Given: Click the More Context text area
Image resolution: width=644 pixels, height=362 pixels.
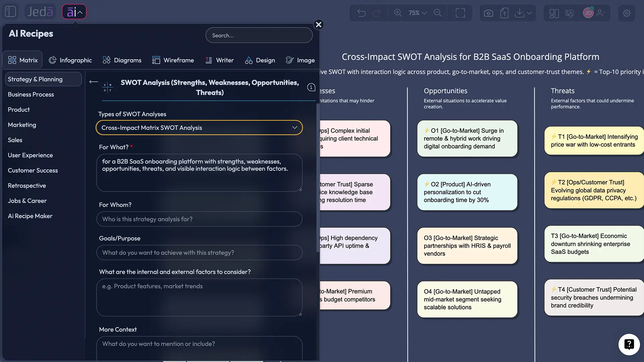Looking at the screenshot, I should click(x=199, y=349).
